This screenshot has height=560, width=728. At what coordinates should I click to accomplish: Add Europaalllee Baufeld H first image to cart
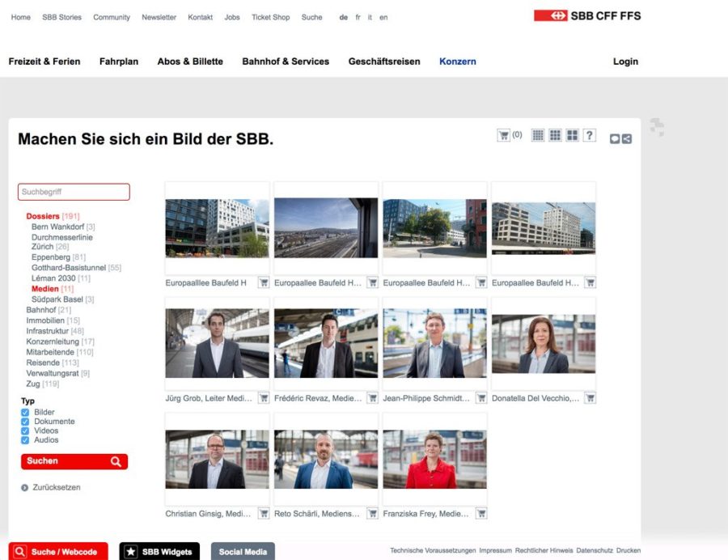point(264,282)
